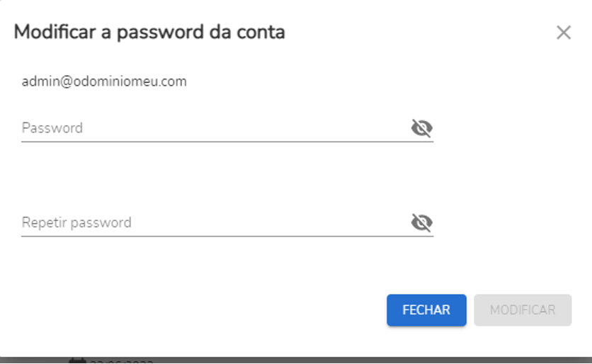Submit the password change with MODIFICAR

tap(523, 310)
